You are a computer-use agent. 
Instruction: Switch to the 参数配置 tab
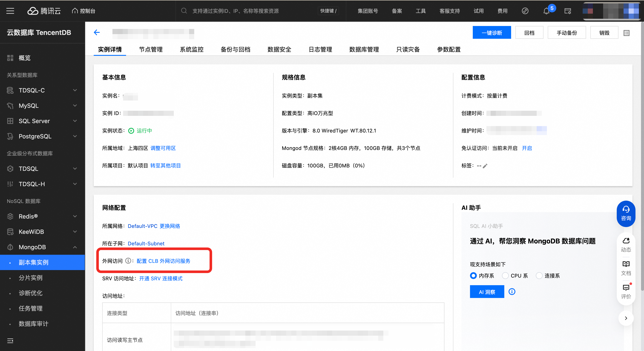pos(449,49)
